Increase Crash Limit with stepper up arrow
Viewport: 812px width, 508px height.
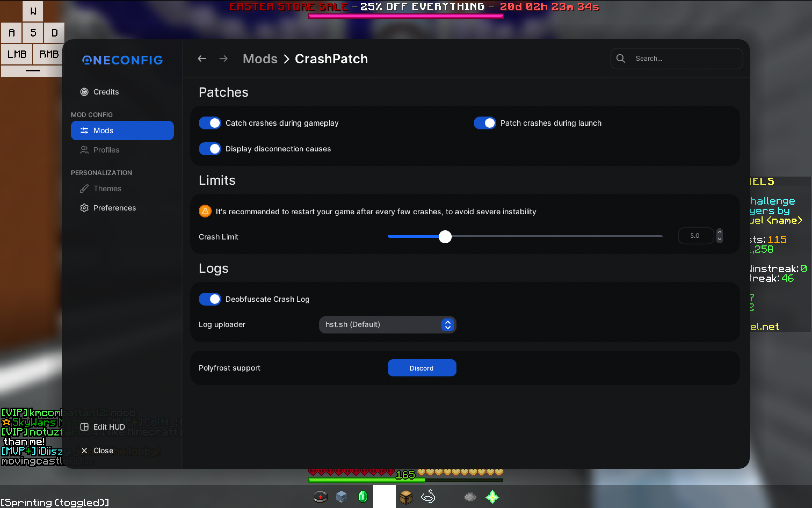click(719, 232)
